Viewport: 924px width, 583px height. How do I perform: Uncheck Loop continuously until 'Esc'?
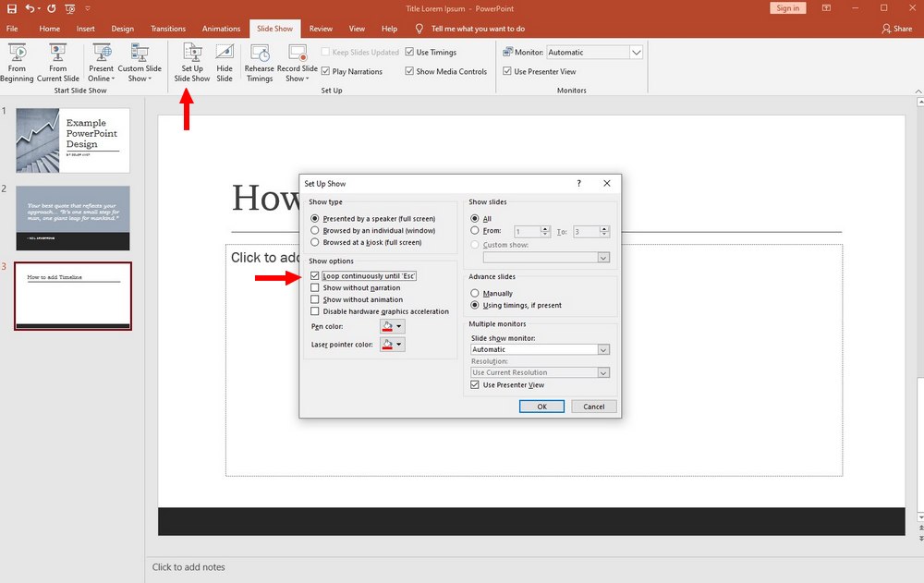point(315,276)
